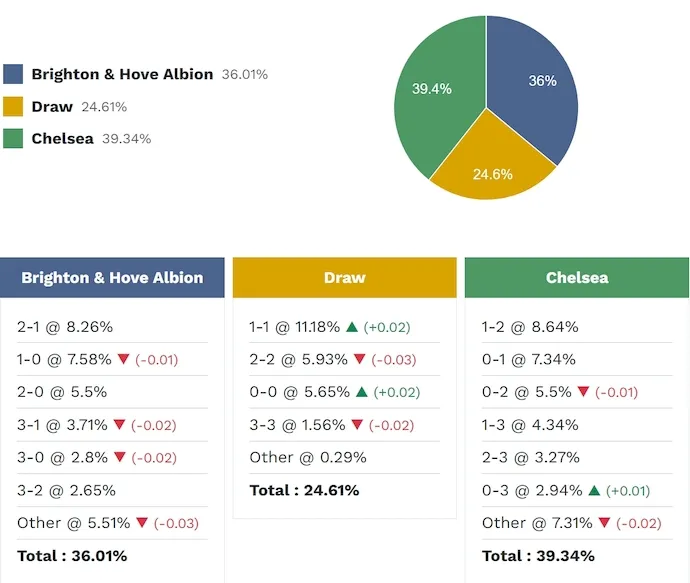Click the Chelsea legend label text
The width and height of the screenshot is (690, 583).
coord(62,139)
